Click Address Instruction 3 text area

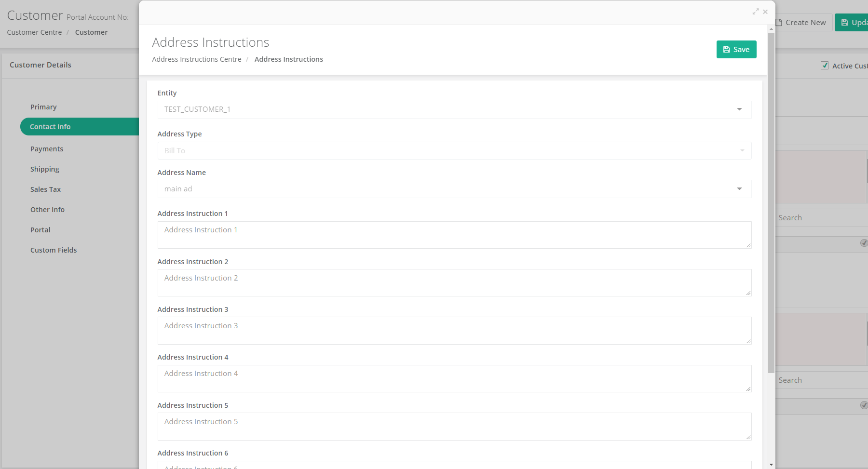point(454,331)
